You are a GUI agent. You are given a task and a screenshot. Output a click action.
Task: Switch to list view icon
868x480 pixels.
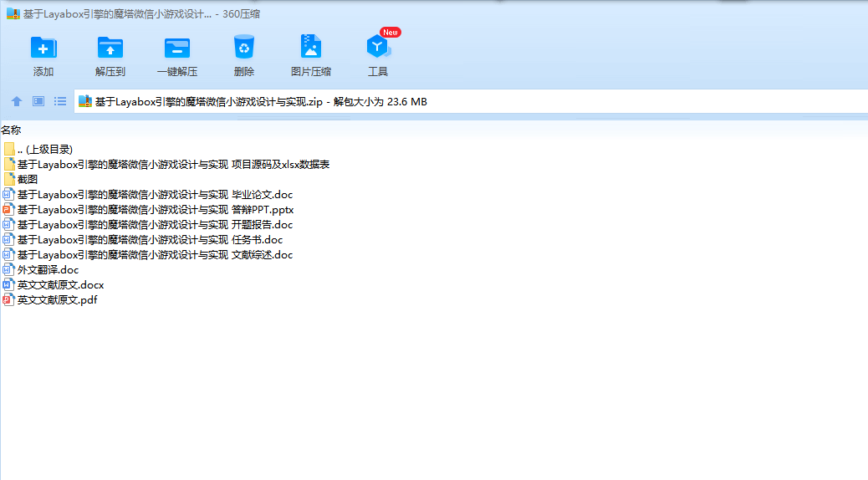coord(60,101)
